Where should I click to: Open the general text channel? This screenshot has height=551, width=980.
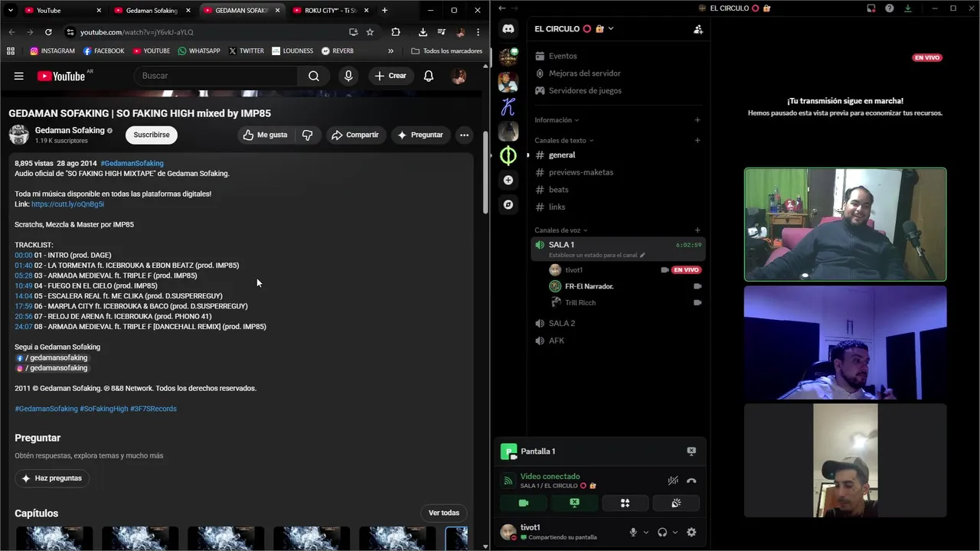coord(618,155)
